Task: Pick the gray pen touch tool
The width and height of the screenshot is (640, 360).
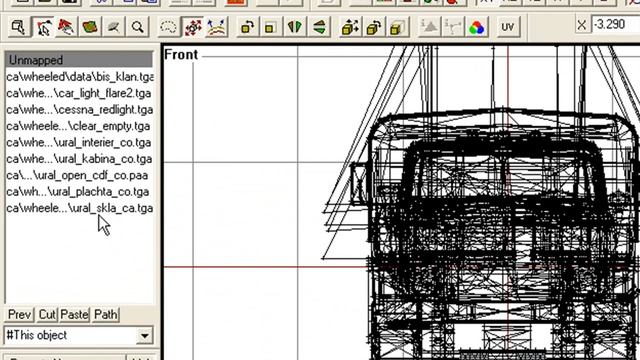Action: coord(114,27)
